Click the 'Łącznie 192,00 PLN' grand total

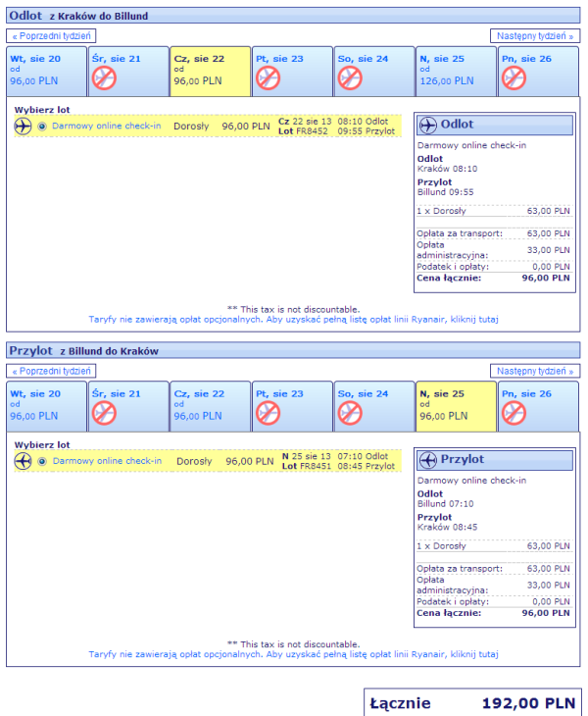pos(472,702)
